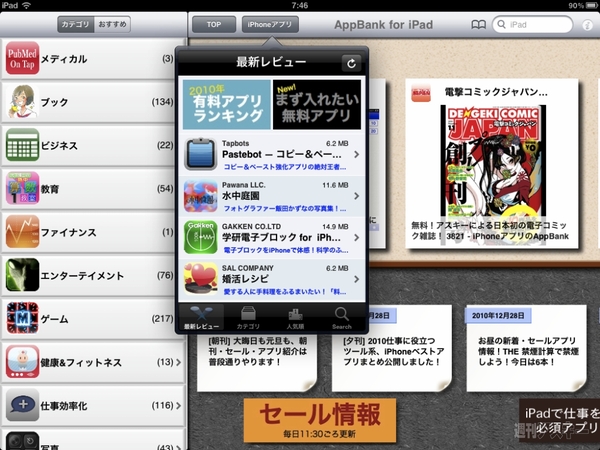Select the カテゴリ bottom tab in popover
The width and height of the screenshot is (600, 450).
click(248, 318)
